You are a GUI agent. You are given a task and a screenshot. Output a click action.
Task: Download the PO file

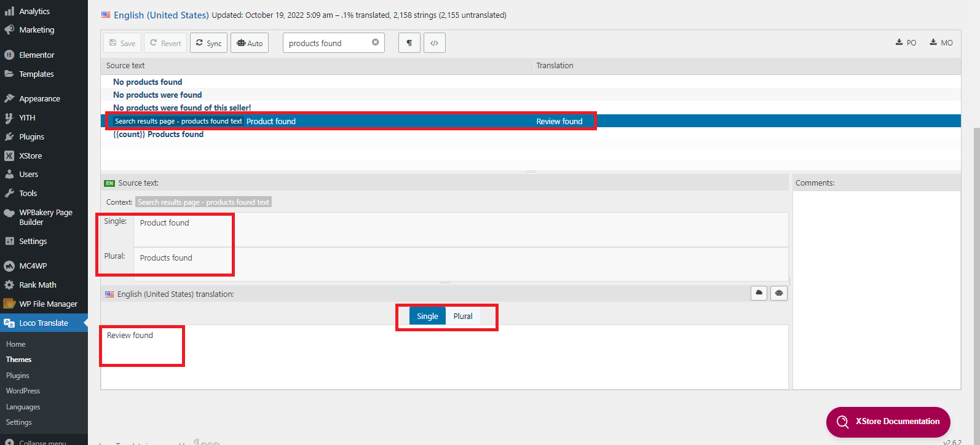pyautogui.click(x=906, y=42)
